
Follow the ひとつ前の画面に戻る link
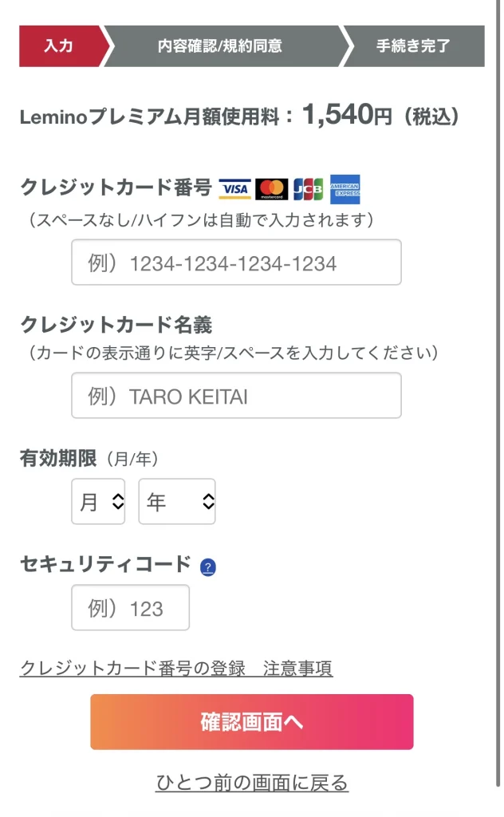(x=252, y=783)
